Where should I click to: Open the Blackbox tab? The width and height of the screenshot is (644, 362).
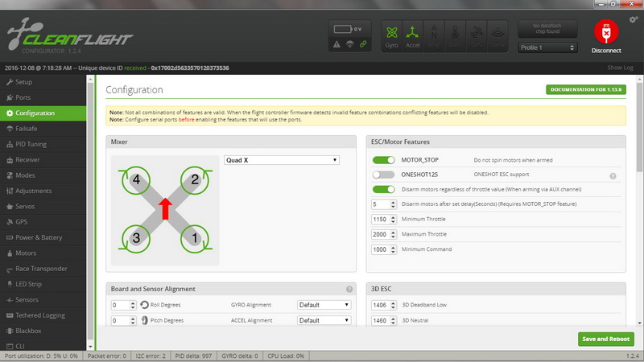(x=43, y=331)
